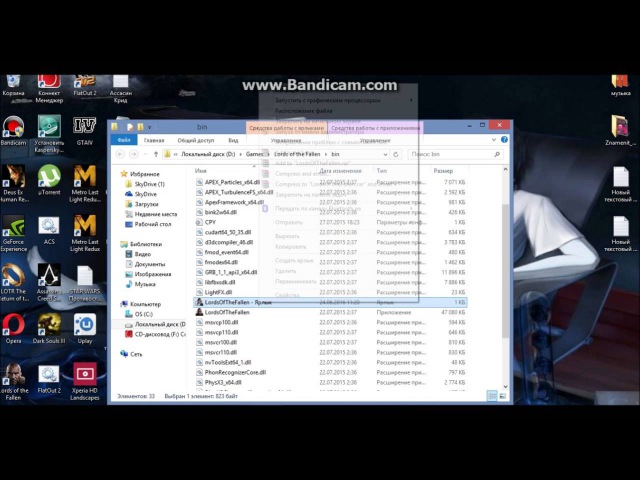
Task: Sort by the Дата изменения column header
Action: click(340, 171)
